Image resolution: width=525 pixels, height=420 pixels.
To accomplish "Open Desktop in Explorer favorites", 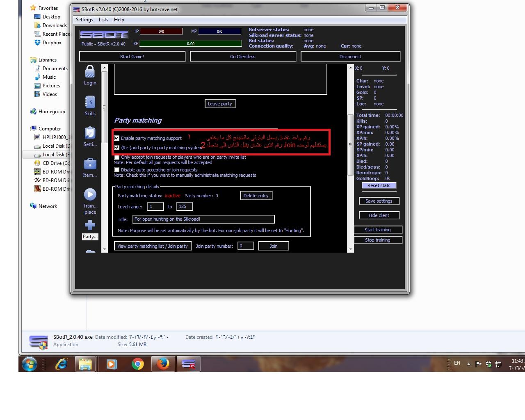I will click(51, 17).
